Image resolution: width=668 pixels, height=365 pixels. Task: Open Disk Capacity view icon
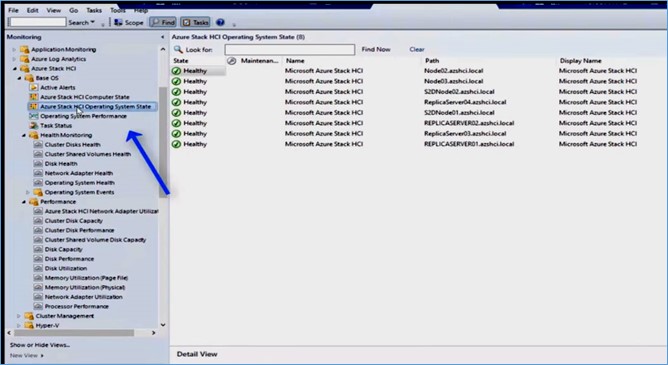(x=38, y=250)
